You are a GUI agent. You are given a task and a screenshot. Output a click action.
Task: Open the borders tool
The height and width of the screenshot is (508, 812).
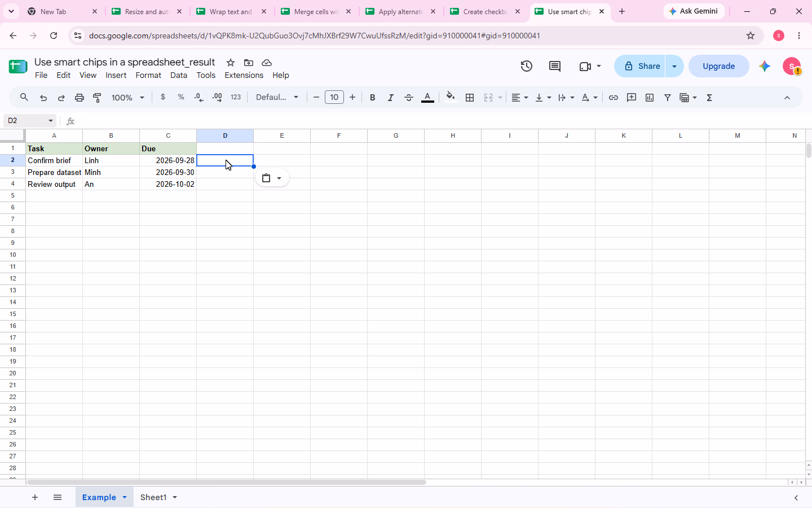pyautogui.click(x=470, y=98)
